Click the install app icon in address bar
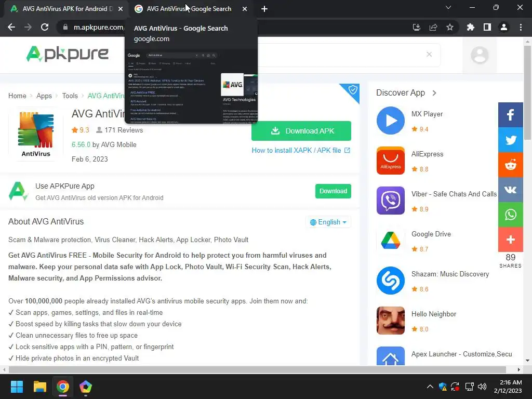This screenshot has height=399, width=532. tap(416, 27)
